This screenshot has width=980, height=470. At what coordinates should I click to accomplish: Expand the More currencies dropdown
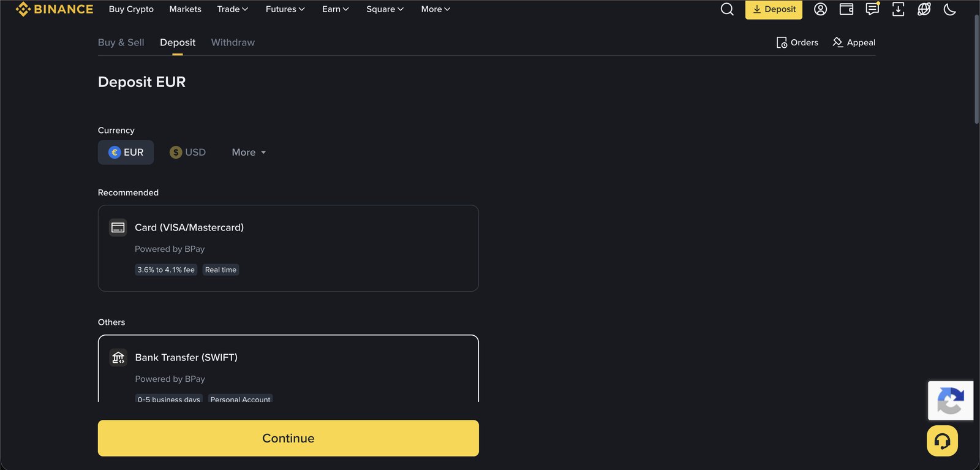249,153
